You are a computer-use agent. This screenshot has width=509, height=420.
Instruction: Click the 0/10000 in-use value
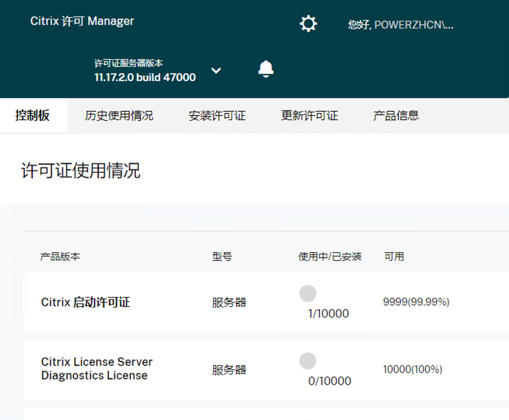click(x=329, y=381)
